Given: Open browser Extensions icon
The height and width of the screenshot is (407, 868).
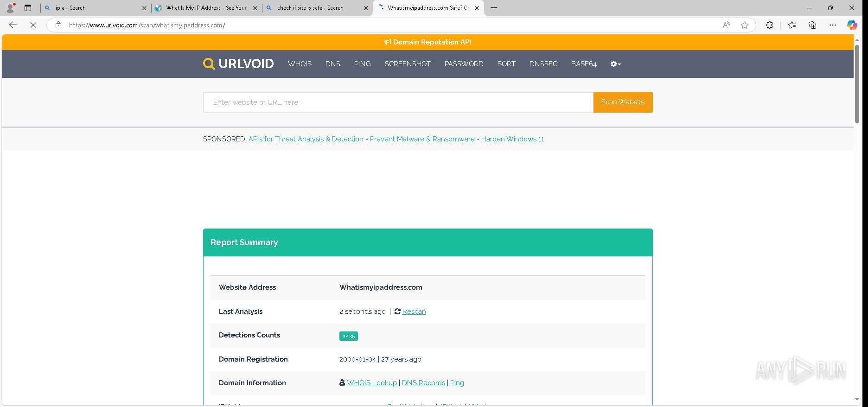Looking at the screenshot, I should pos(769,25).
